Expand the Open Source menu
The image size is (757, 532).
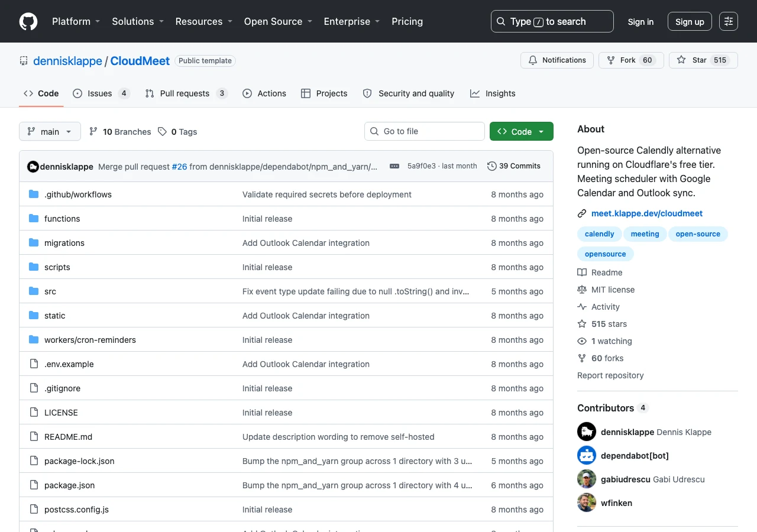click(x=278, y=21)
